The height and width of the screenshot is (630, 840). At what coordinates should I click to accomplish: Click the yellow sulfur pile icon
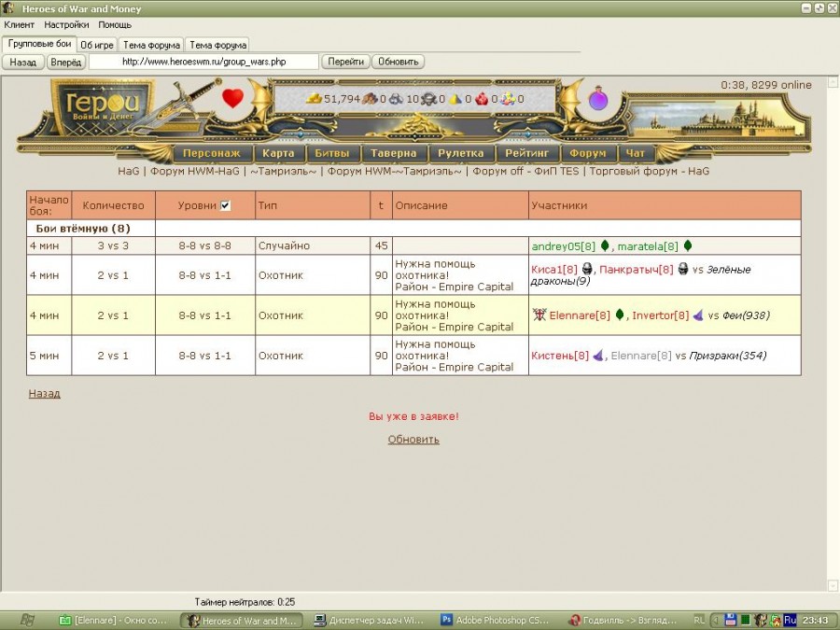tap(455, 99)
